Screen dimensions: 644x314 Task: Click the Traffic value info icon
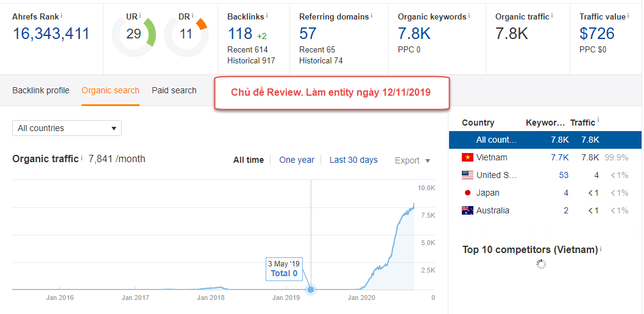[x=628, y=16]
